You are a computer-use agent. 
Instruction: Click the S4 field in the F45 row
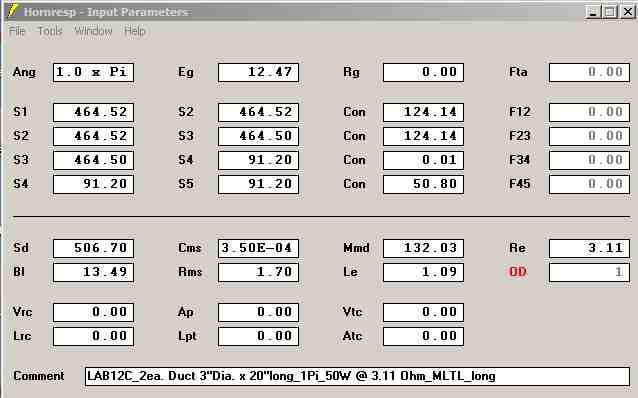click(94, 184)
